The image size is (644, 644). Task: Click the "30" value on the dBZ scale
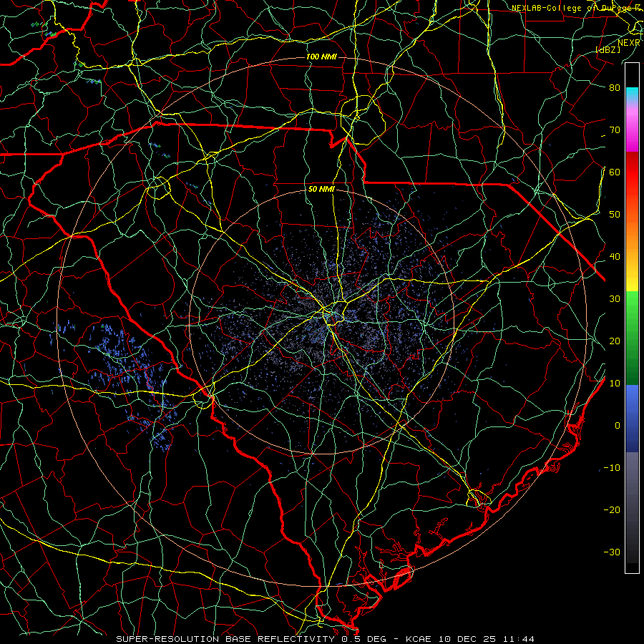click(x=615, y=298)
